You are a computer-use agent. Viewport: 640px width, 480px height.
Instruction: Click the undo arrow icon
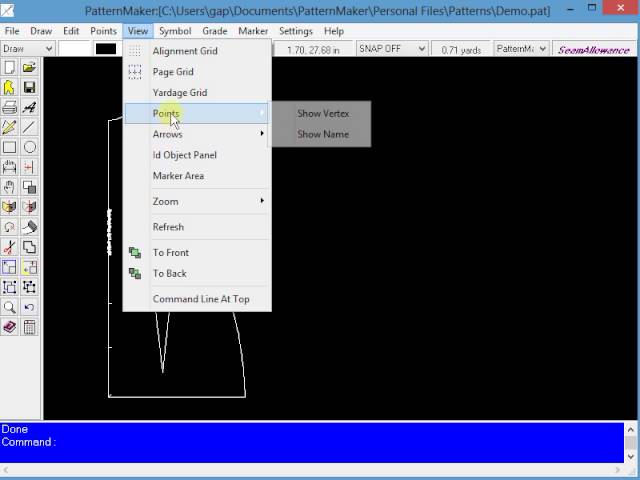tap(29, 307)
